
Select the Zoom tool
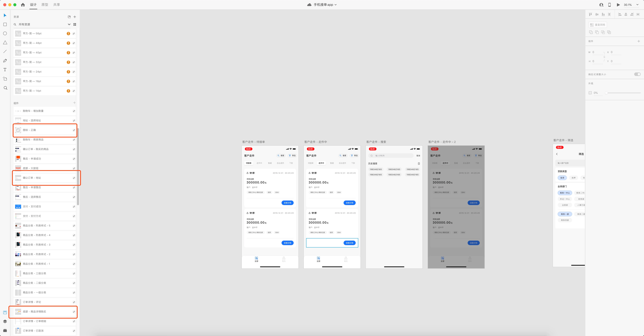[x=5, y=88]
